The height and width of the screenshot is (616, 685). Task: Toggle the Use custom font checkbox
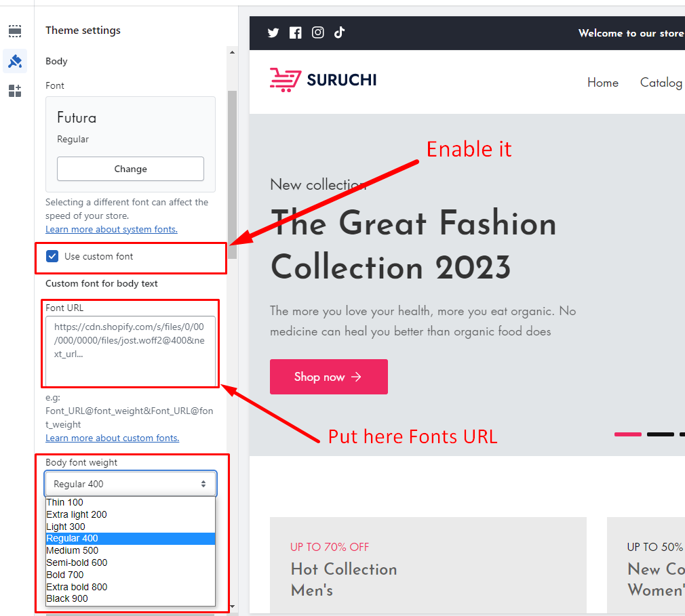(x=52, y=256)
